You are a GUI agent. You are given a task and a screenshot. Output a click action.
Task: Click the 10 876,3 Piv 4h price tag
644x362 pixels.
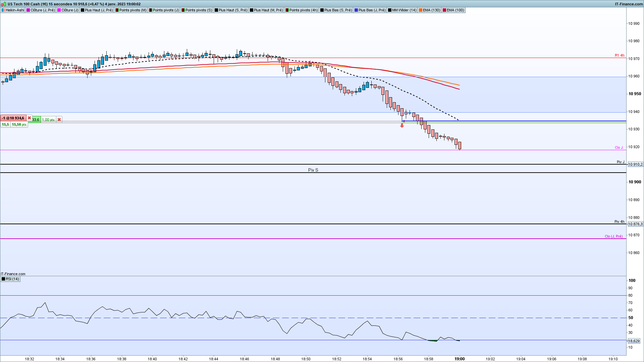coord(635,224)
